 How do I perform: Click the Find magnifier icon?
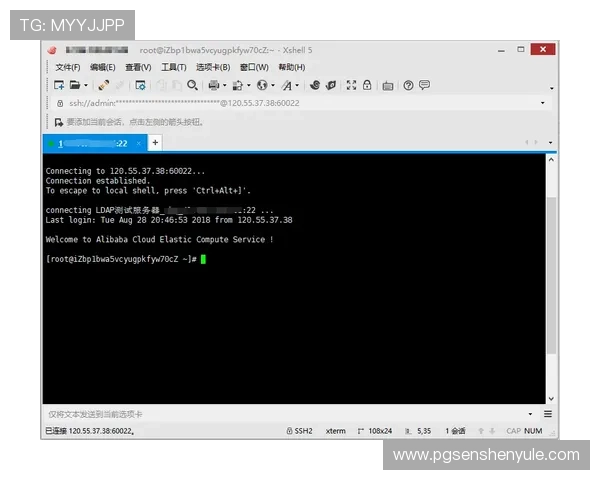click(x=192, y=85)
